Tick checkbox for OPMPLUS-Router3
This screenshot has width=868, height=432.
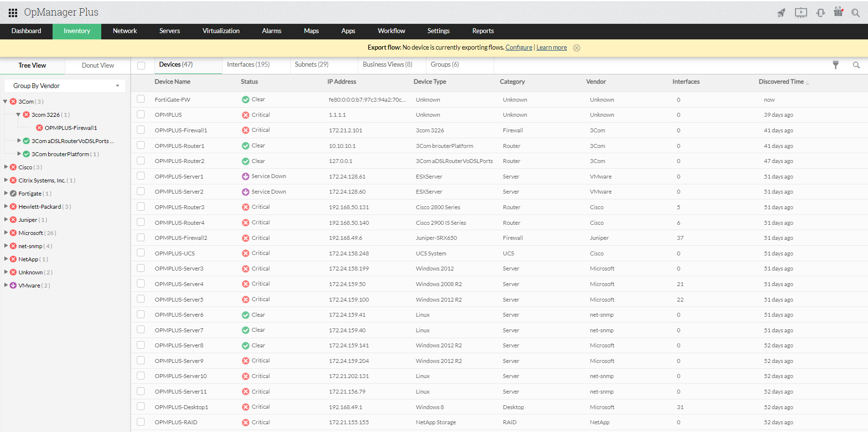pos(141,207)
